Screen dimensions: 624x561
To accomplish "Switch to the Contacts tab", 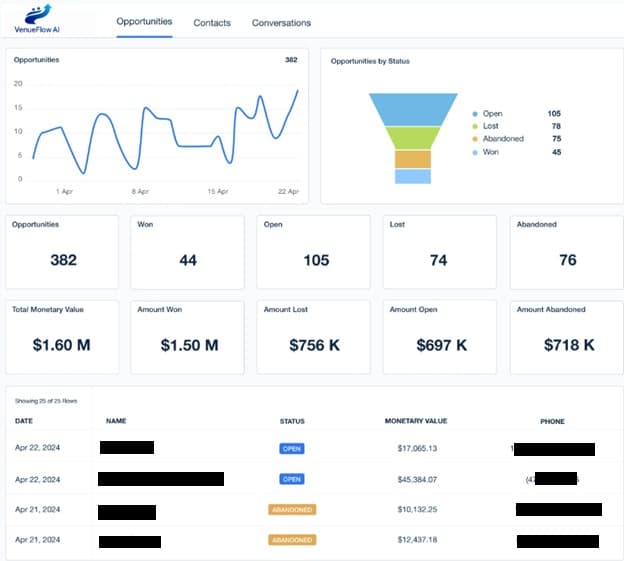I will click(x=212, y=23).
